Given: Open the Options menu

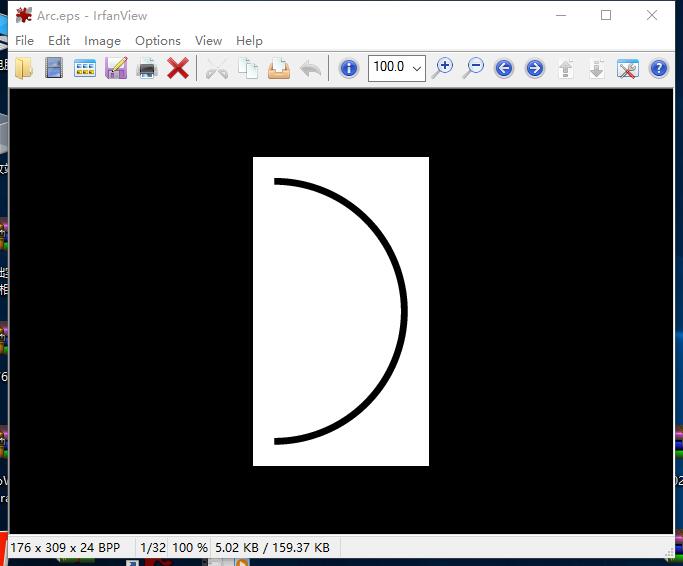Looking at the screenshot, I should point(158,41).
